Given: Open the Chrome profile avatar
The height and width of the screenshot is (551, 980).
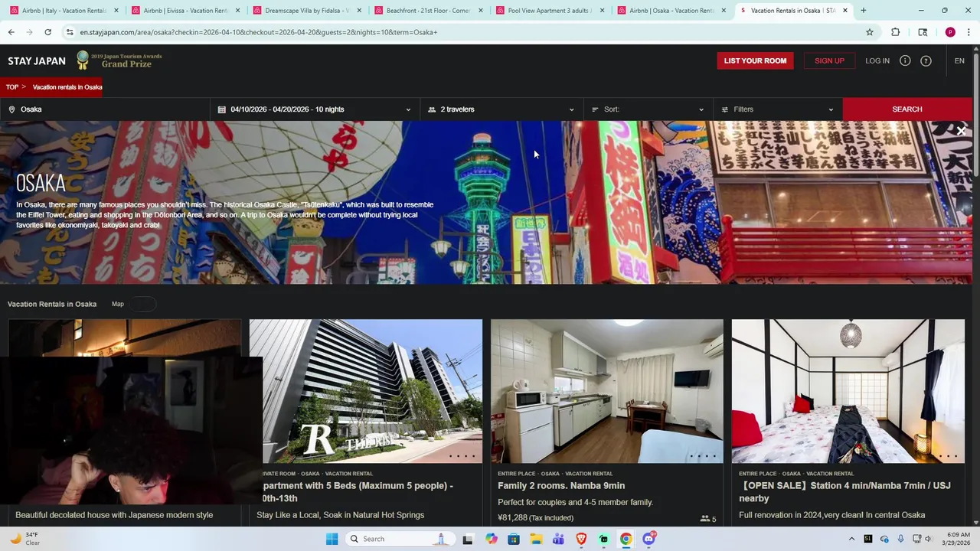Looking at the screenshot, I should [x=950, y=32].
